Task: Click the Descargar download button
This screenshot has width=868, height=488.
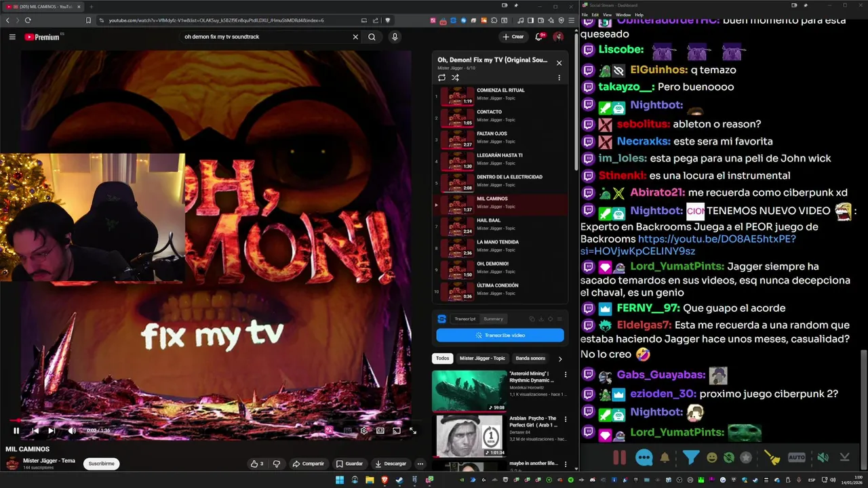Action: click(x=390, y=464)
